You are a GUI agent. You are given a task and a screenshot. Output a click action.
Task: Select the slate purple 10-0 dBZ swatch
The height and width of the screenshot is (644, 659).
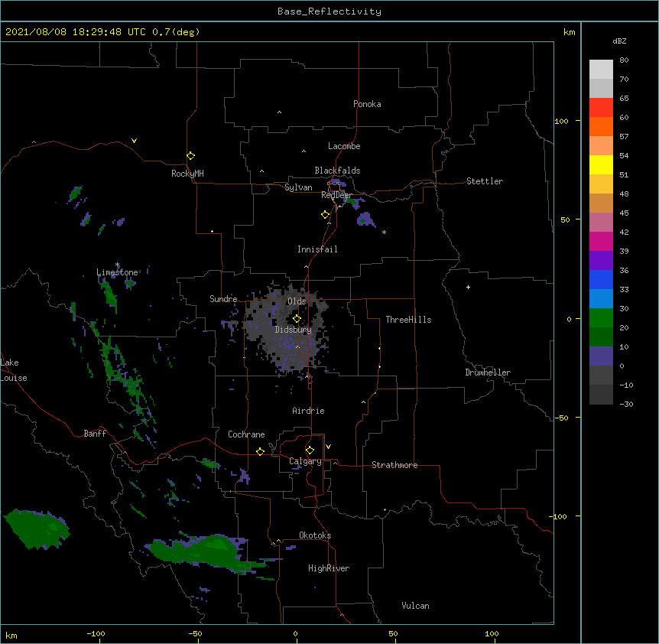click(601, 356)
